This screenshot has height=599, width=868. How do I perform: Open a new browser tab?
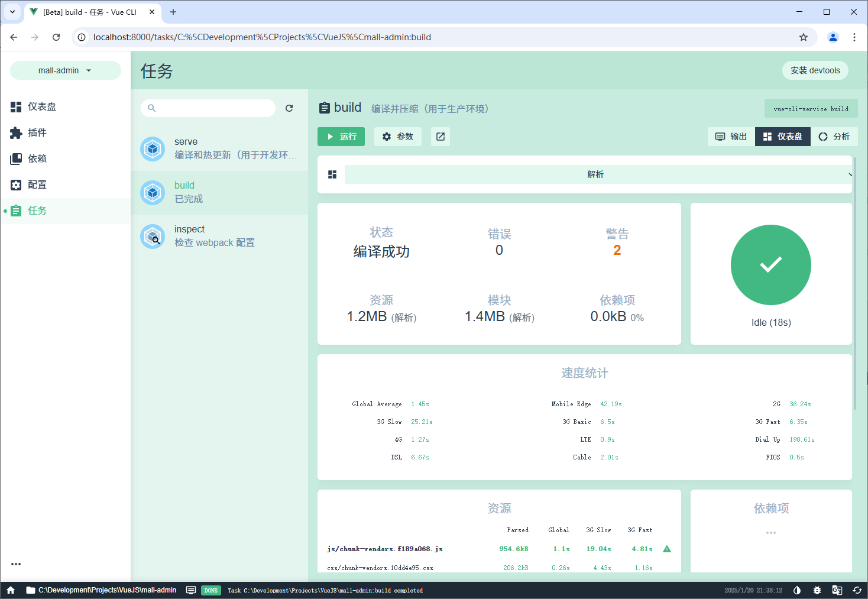[173, 12]
